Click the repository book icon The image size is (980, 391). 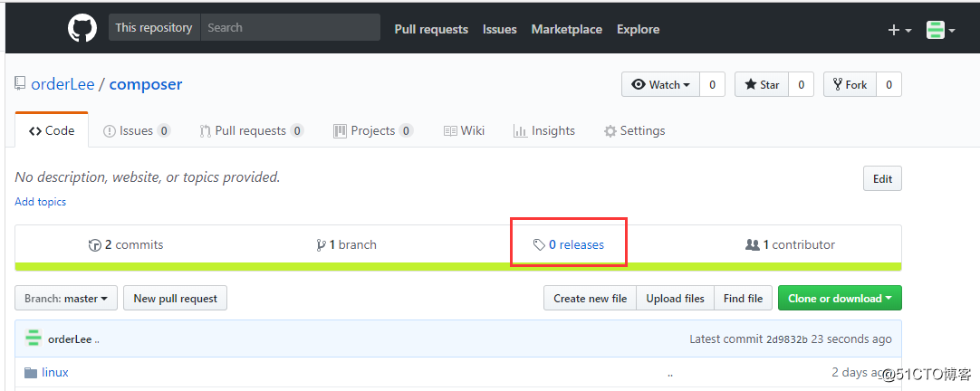pos(21,83)
